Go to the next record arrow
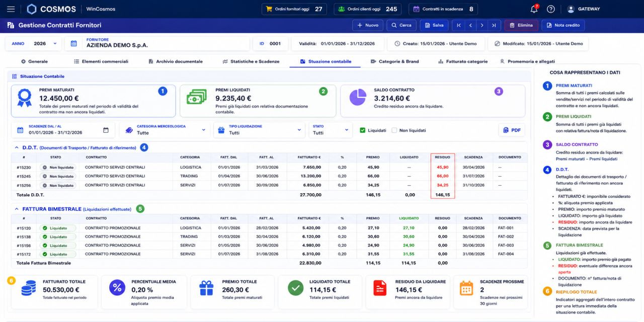The width and height of the screenshot is (644, 322). pos(482,25)
